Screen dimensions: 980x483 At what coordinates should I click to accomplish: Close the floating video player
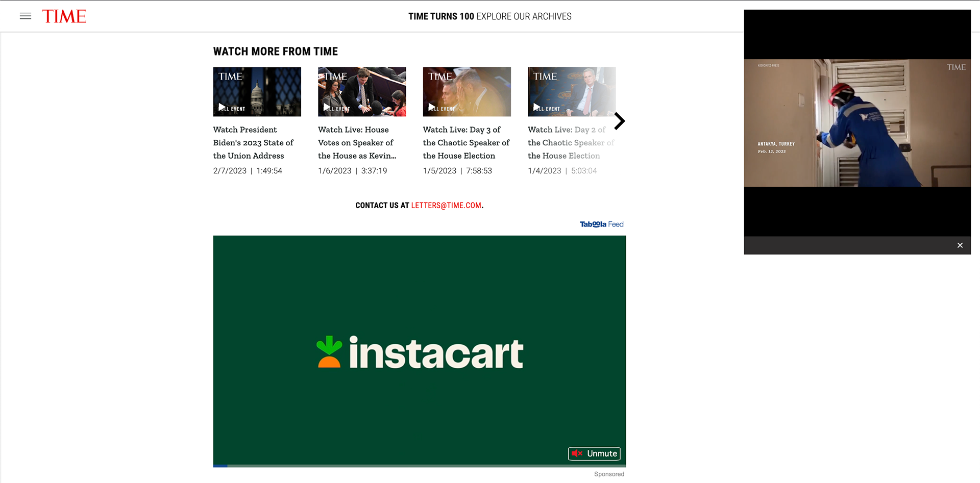[960, 245]
